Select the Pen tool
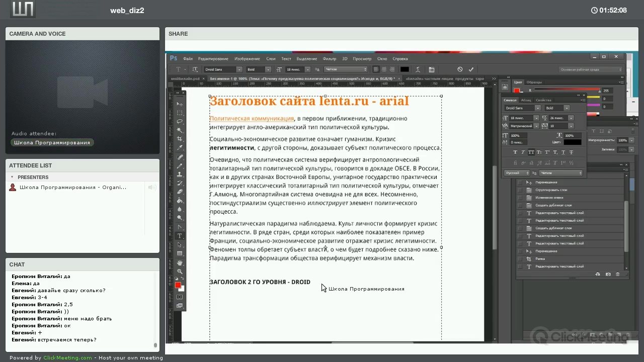 click(180, 227)
